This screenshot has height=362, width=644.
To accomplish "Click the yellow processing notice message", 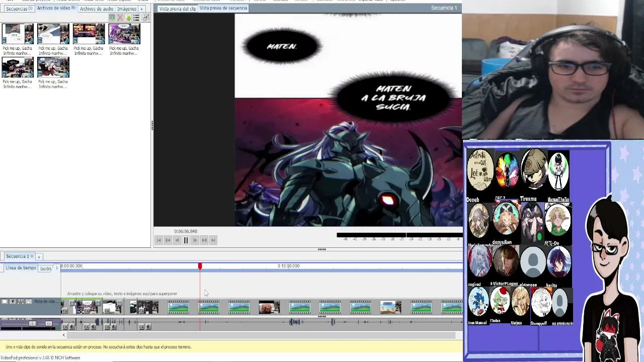I will 99,347.
